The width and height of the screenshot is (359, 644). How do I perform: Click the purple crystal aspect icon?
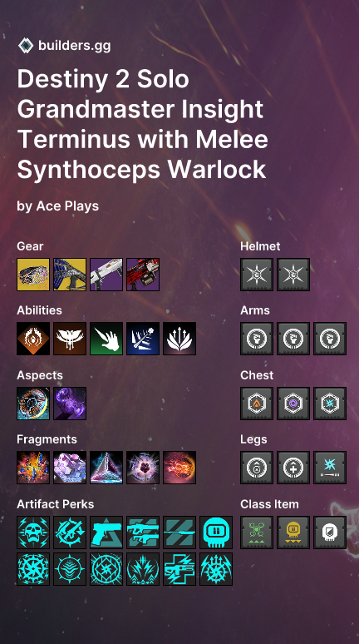(70, 404)
